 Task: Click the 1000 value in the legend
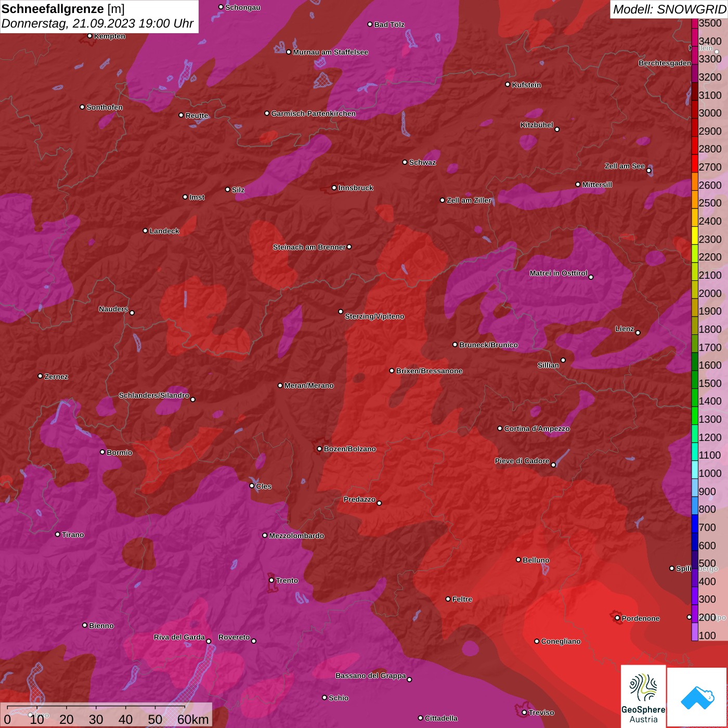(x=710, y=473)
